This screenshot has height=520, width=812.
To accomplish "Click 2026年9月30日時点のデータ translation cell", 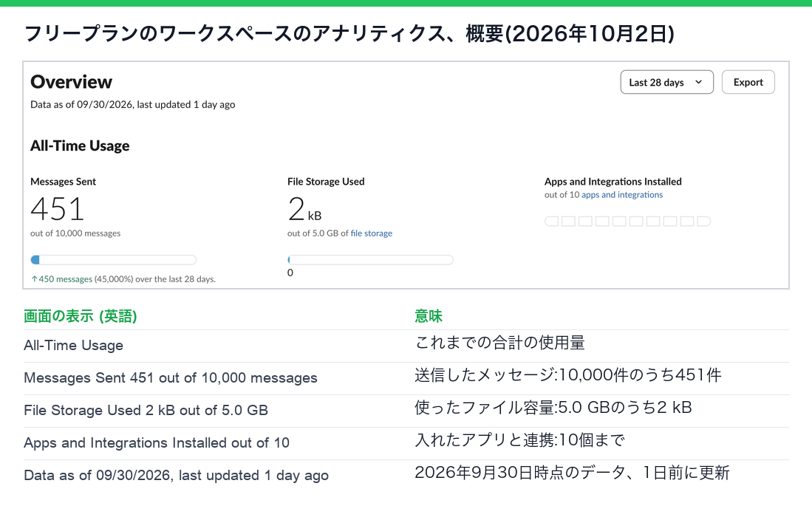I will pos(572,472).
